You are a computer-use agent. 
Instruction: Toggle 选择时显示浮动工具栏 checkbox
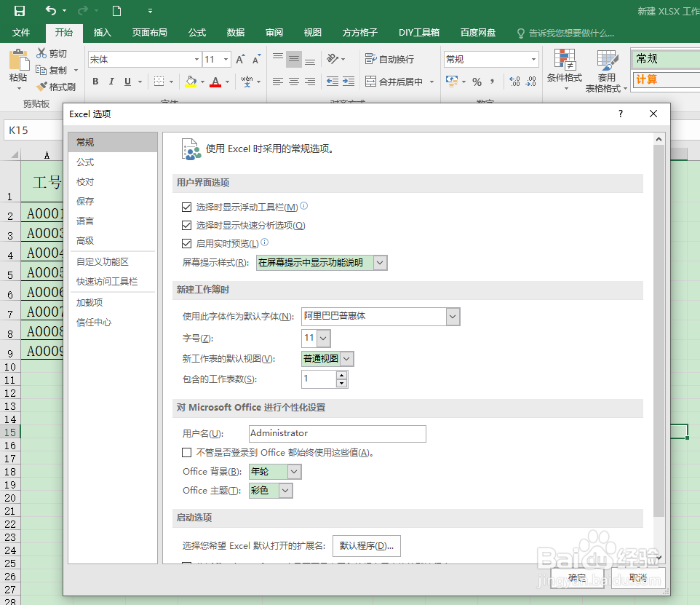point(186,207)
